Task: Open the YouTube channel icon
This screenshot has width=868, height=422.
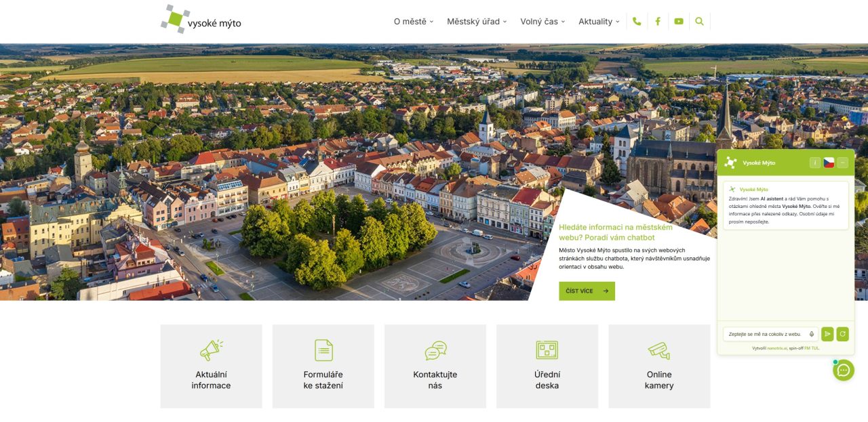Action: point(679,21)
